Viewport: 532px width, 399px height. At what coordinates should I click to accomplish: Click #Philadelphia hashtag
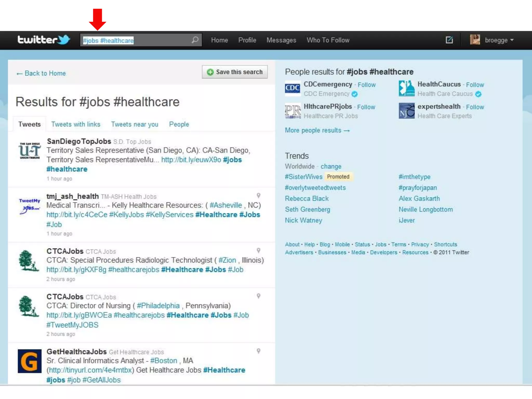pyautogui.click(x=158, y=306)
